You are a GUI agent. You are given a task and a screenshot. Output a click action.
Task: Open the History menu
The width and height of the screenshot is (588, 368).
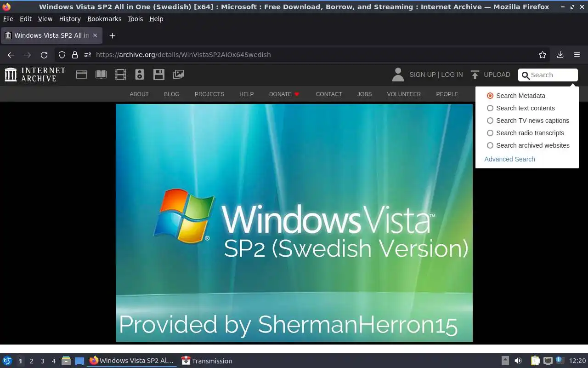(70, 19)
